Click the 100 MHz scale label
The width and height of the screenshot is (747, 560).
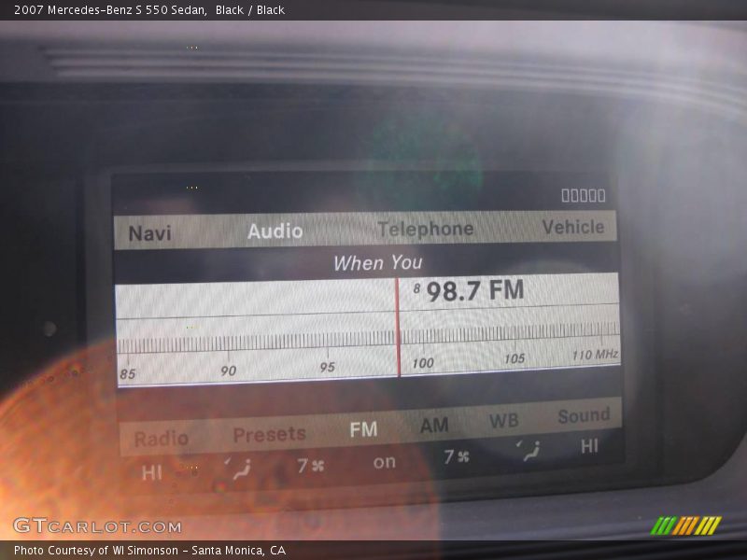coord(423,363)
